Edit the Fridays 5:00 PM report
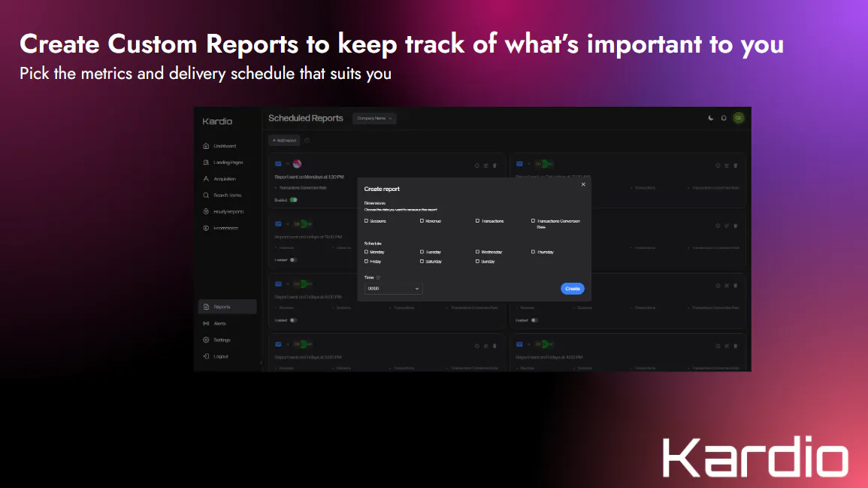Viewport: 868px width, 488px height. point(486,346)
